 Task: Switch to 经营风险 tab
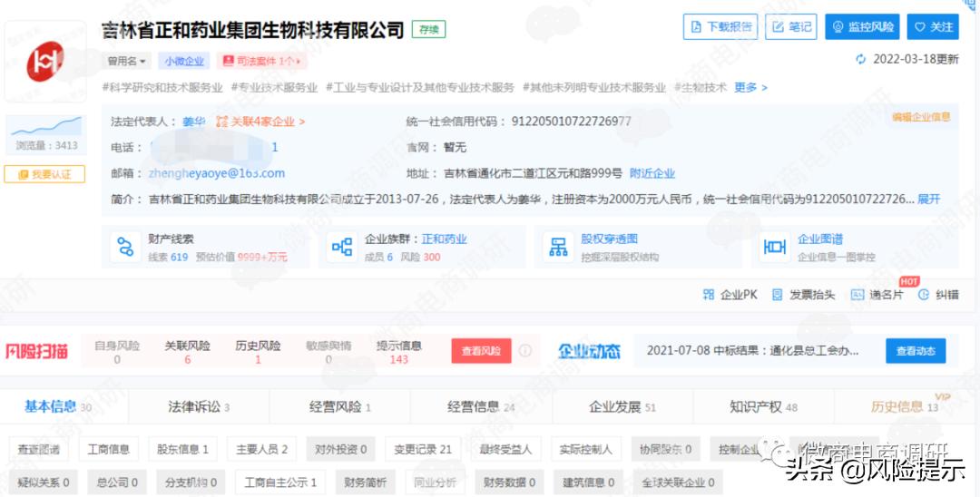(340, 407)
